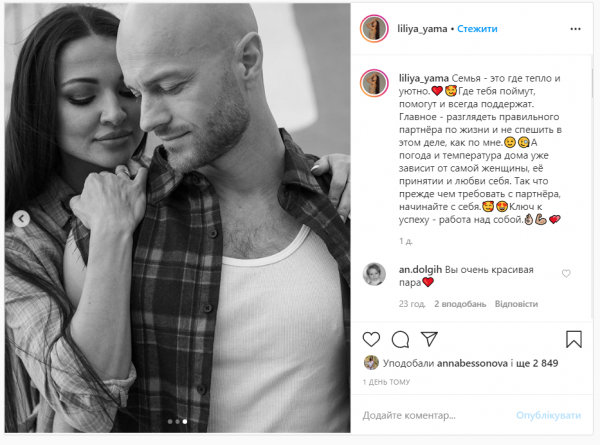This screenshot has height=445, width=600.
Task: Open annabessonova liker profile link
Action: tap(472, 363)
